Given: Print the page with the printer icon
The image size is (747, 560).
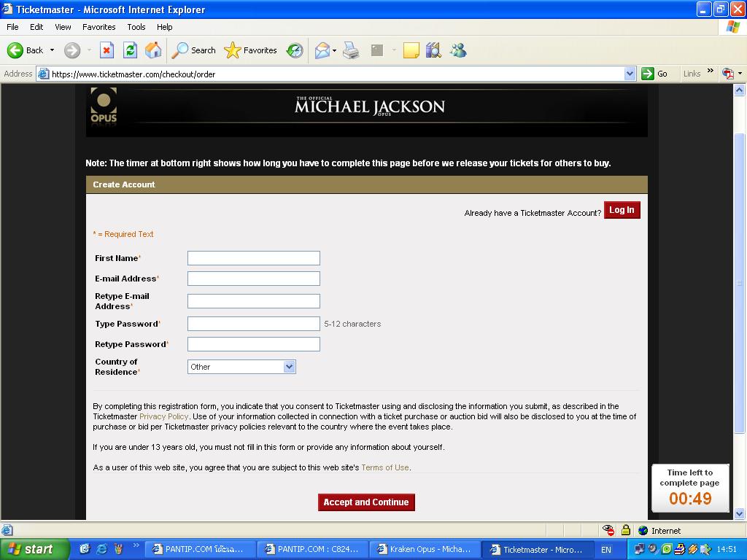Looking at the screenshot, I should 351,50.
